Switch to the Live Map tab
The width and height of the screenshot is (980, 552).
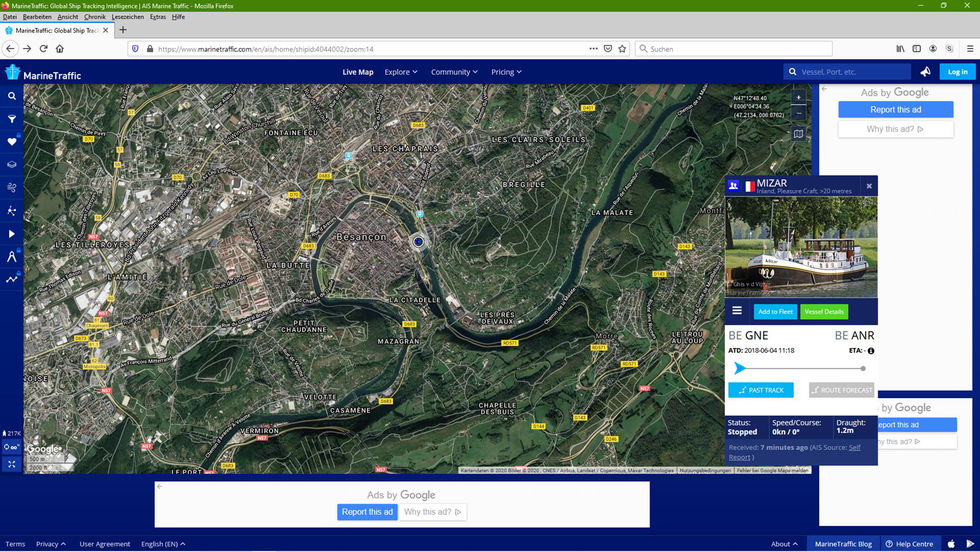click(358, 72)
